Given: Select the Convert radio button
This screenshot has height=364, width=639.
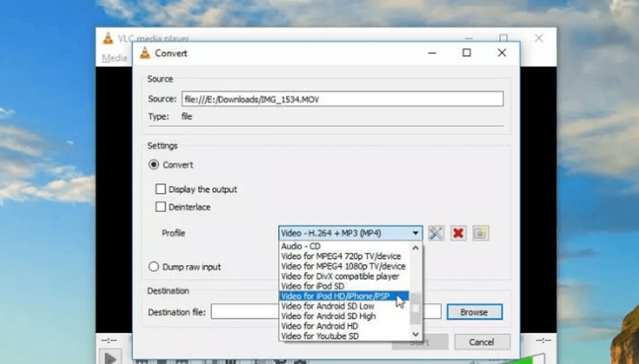Looking at the screenshot, I should point(154,165).
